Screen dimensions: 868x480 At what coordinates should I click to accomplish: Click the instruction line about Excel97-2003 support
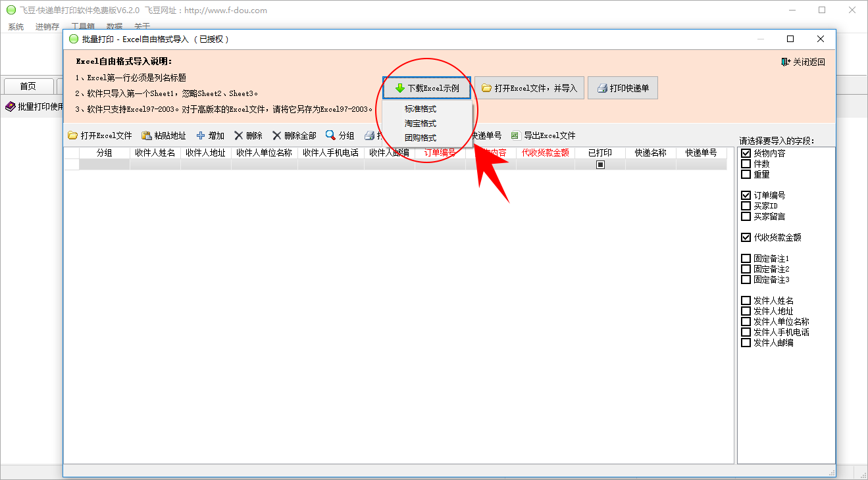(224, 109)
